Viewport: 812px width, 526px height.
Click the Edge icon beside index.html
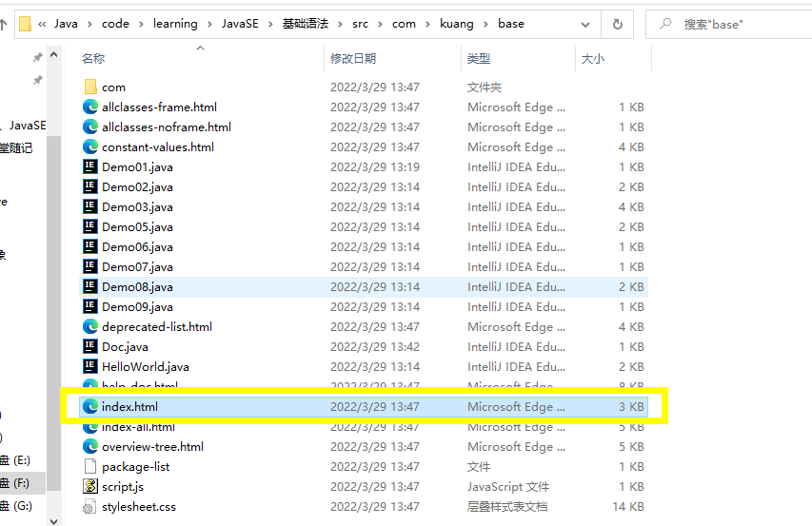click(x=90, y=406)
